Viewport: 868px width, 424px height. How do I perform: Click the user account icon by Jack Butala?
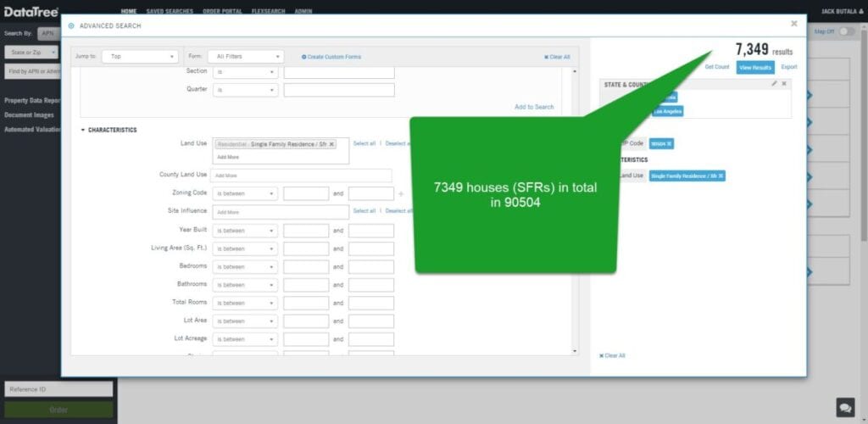[x=860, y=12]
